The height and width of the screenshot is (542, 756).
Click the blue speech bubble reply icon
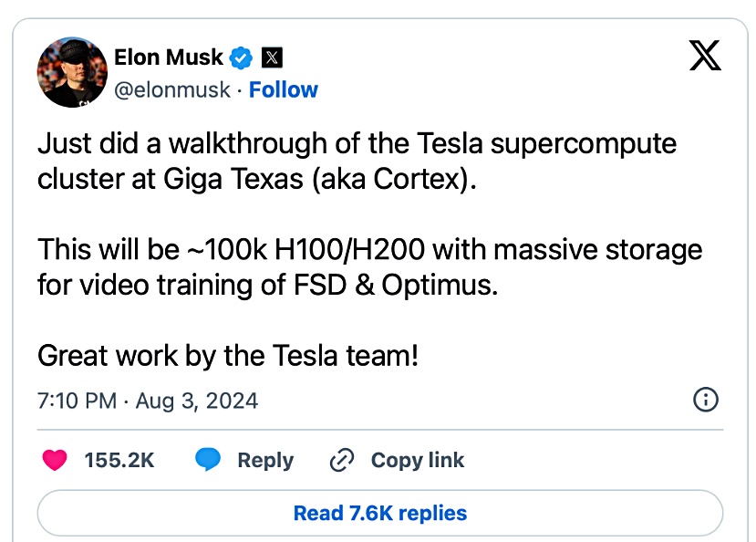(208, 460)
